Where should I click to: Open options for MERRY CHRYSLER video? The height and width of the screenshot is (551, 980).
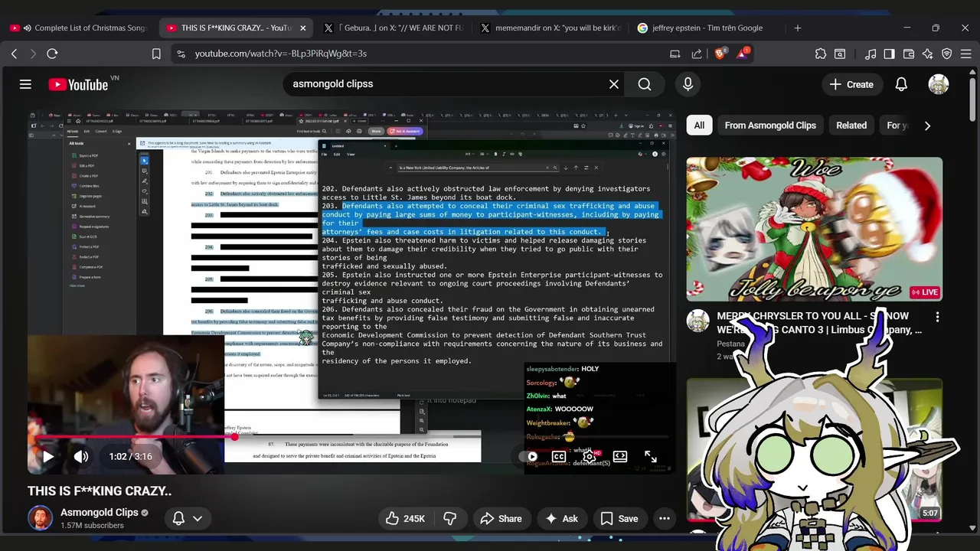937,316
